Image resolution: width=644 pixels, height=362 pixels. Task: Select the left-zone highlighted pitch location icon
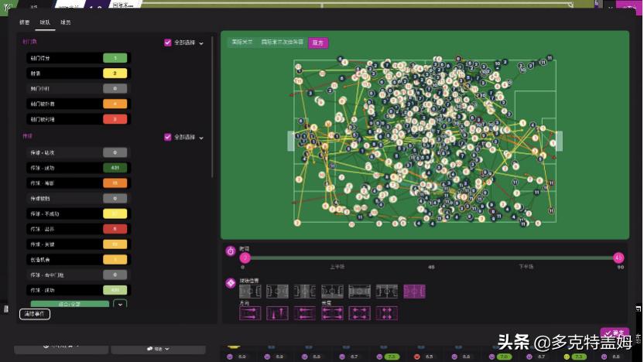[x=250, y=292]
